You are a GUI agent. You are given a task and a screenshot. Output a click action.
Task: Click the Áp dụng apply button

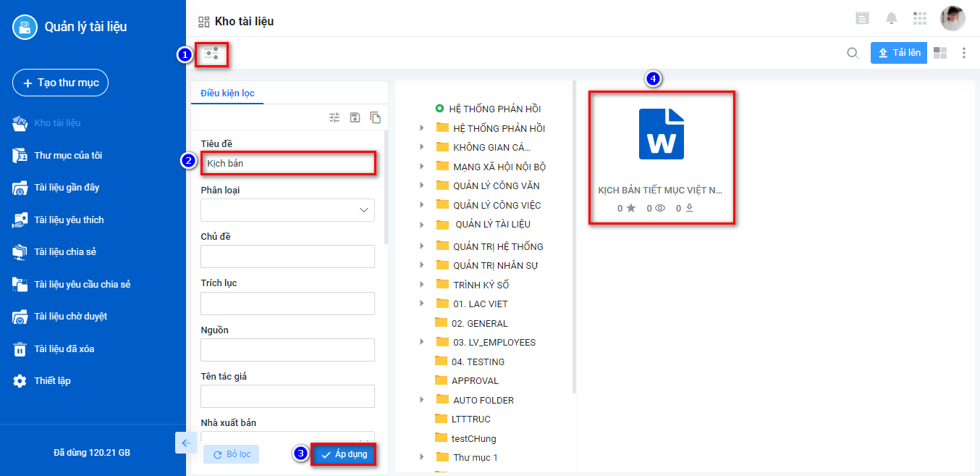pos(345,454)
